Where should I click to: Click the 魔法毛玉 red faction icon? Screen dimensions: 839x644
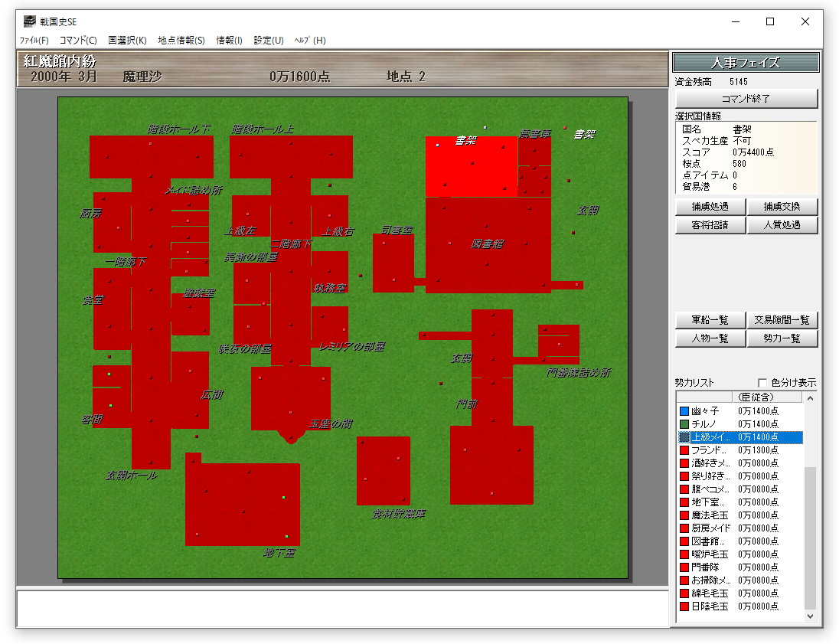click(x=684, y=515)
